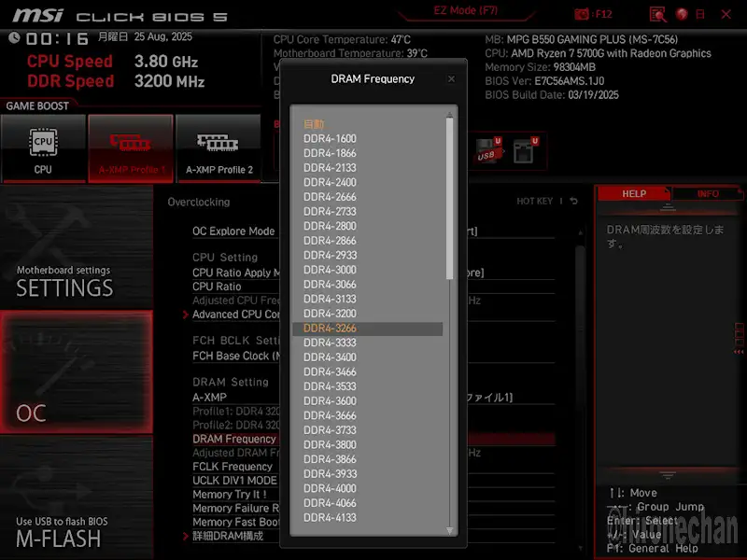
Task: Click the OC Explore Mode setting
Action: click(x=233, y=231)
